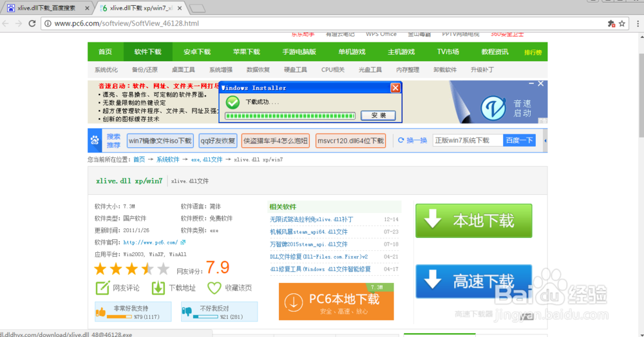Close the xlive.dll下载 xp/win7 tab
Screen dimensions: 644x337
click(180, 8)
